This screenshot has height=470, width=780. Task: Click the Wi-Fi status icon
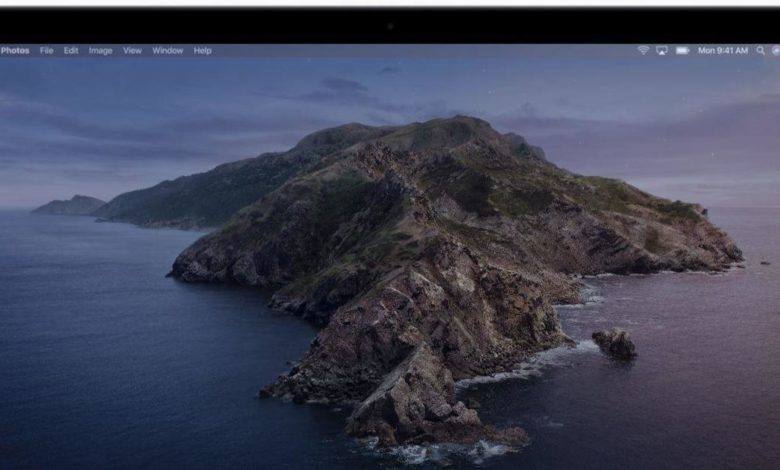click(x=643, y=51)
